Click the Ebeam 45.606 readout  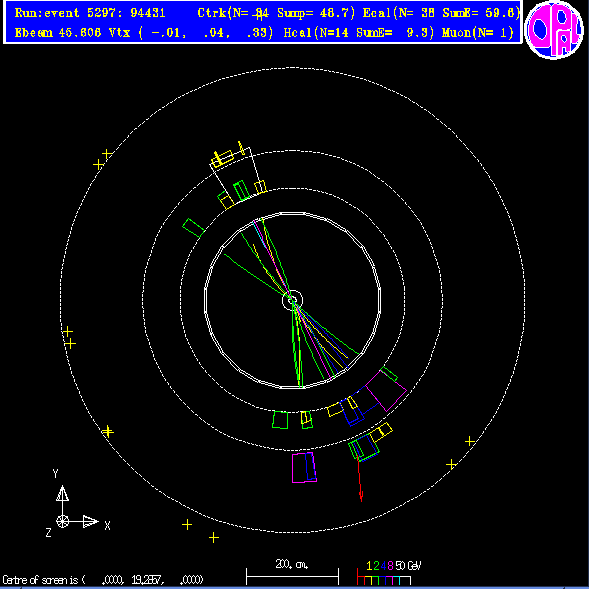pos(58,33)
